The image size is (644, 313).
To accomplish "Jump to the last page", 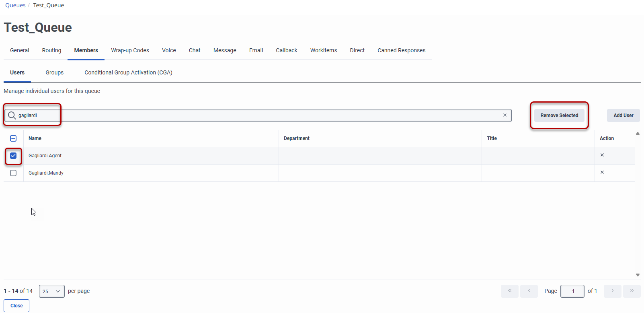I will [x=632, y=291].
